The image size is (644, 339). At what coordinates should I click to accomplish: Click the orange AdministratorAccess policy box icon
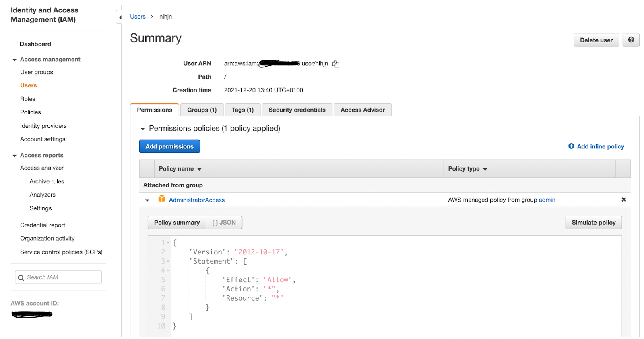162,199
